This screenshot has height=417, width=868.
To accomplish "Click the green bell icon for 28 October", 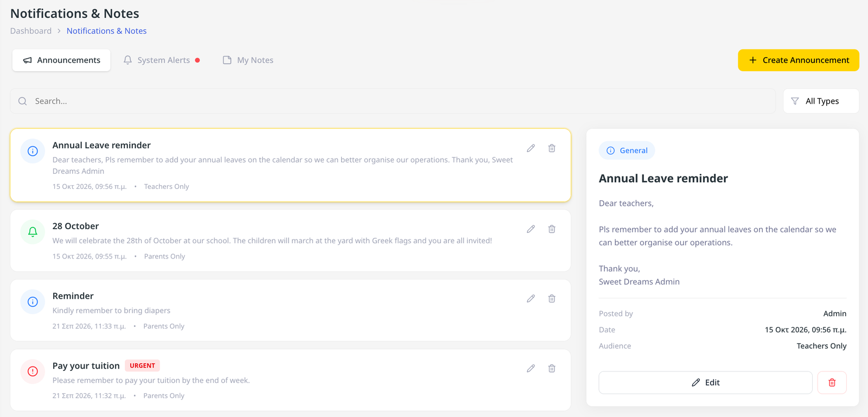I will (33, 232).
